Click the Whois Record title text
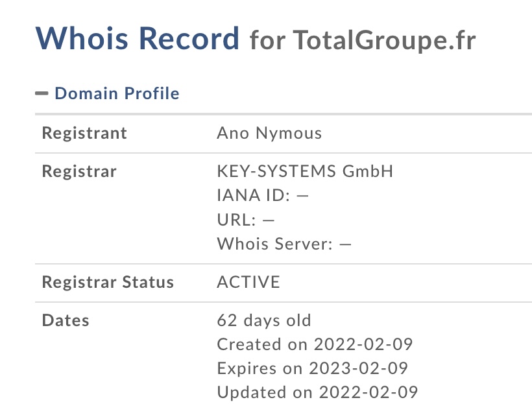This screenshot has height=411, width=532. [x=138, y=38]
